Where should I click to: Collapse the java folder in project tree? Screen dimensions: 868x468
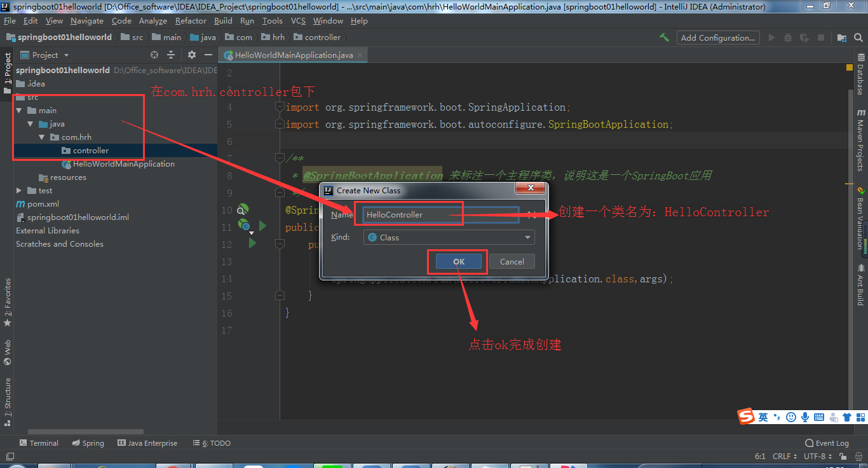point(31,124)
